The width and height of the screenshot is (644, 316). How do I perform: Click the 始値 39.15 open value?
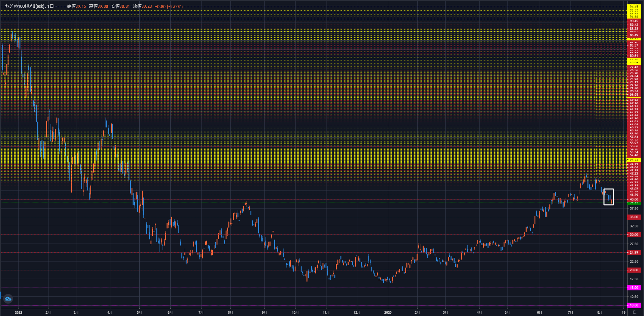[x=76, y=6]
